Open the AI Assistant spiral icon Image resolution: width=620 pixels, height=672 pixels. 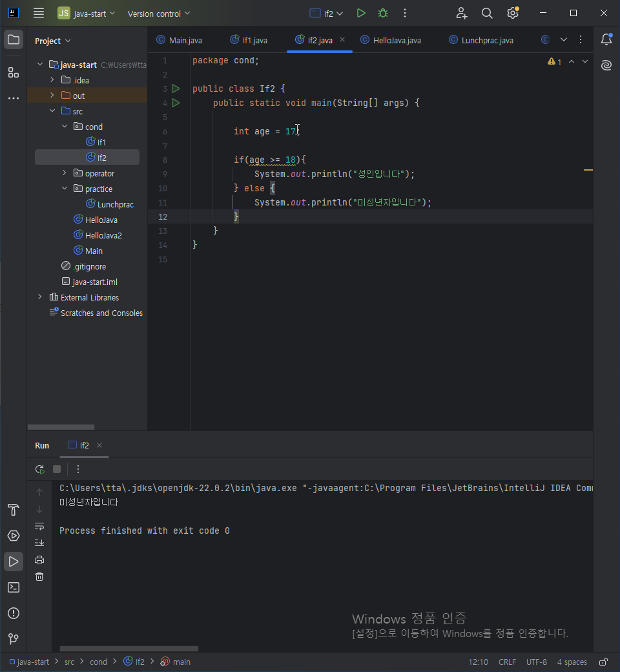coord(606,65)
